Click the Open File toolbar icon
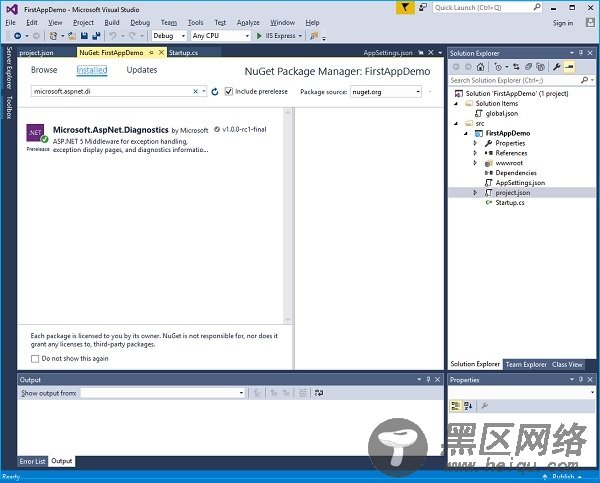Screen dimensions: 600x483 [x=72, y=36]
